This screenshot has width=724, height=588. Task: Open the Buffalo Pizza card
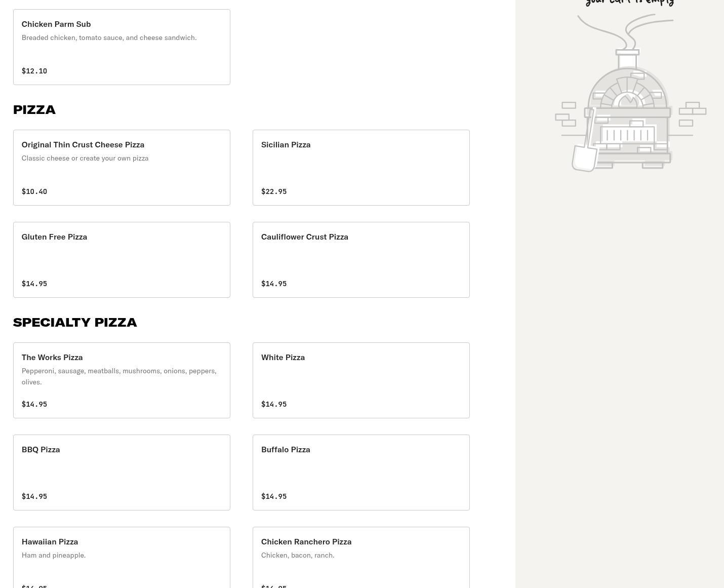coord(361,473)
